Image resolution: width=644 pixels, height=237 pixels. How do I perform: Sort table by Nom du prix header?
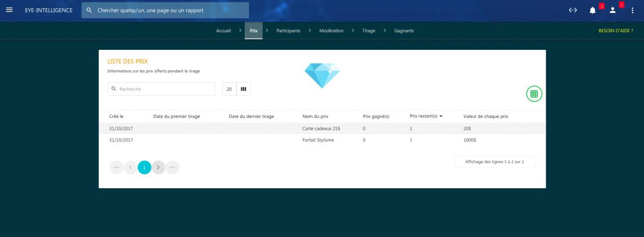click(315, 116)
